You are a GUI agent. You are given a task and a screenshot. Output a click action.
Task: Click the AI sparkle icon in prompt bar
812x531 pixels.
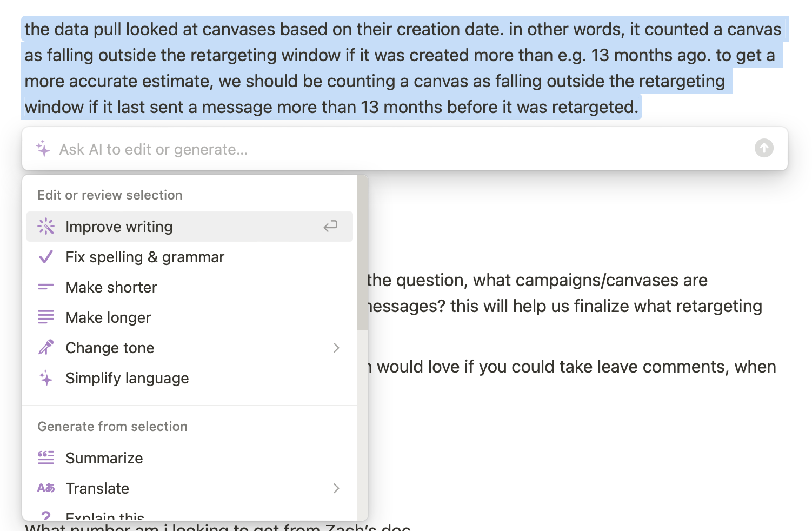(x=43, y=148)
